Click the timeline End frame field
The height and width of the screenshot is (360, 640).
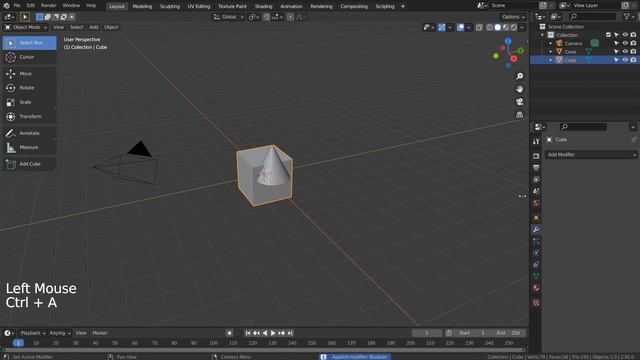[508, 333]
